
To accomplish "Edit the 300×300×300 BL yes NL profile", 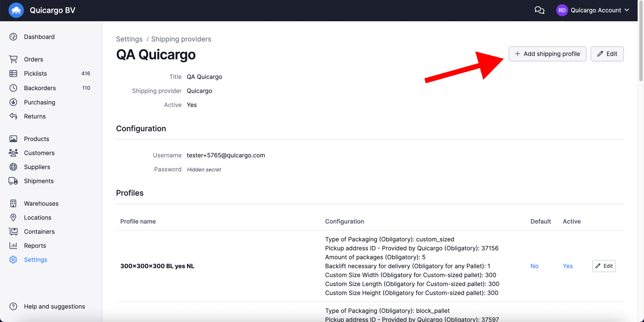I will 604,266.
